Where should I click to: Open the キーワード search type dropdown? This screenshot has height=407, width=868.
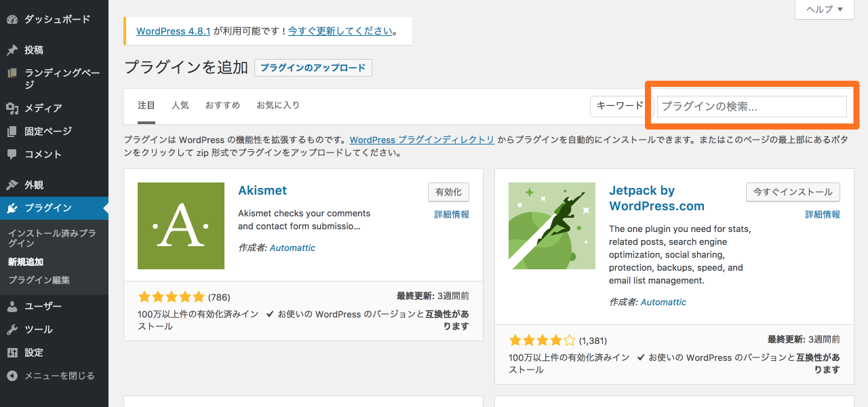[620, 106]
